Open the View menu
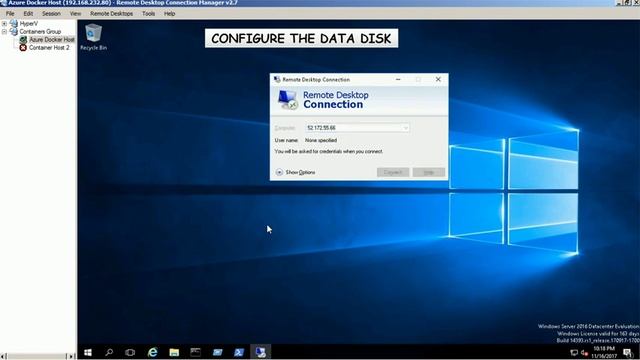The image size is (640, 360). 75,13
